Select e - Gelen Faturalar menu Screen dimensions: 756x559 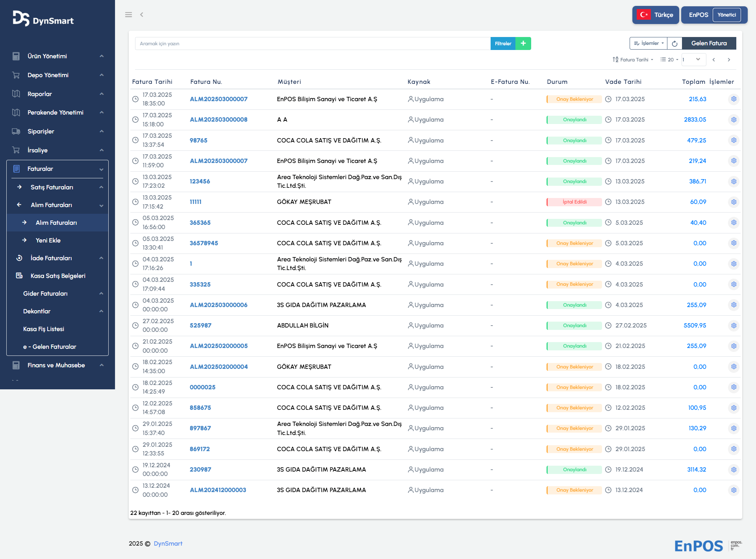pos(50,347)
